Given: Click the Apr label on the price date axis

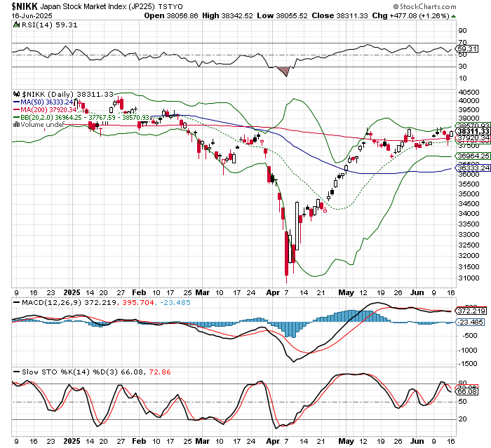Looking at the screenshot, I should (272, 293).
